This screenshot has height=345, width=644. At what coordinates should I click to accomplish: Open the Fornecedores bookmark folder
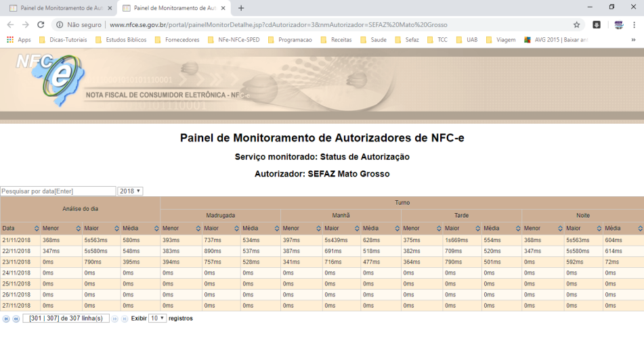coord(177,40)
